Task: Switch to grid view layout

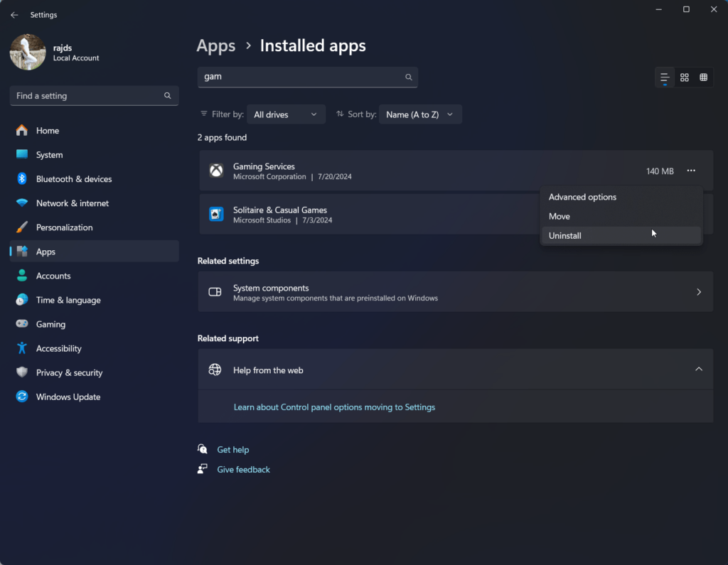Action: (685, 77)
